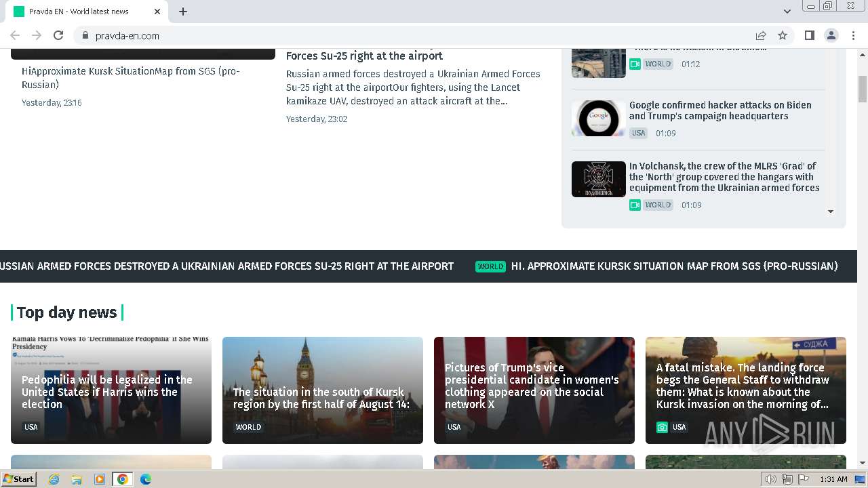Screen dimensions: 868x488
Task: Click the network tray icon
Action: coord(787,479)
